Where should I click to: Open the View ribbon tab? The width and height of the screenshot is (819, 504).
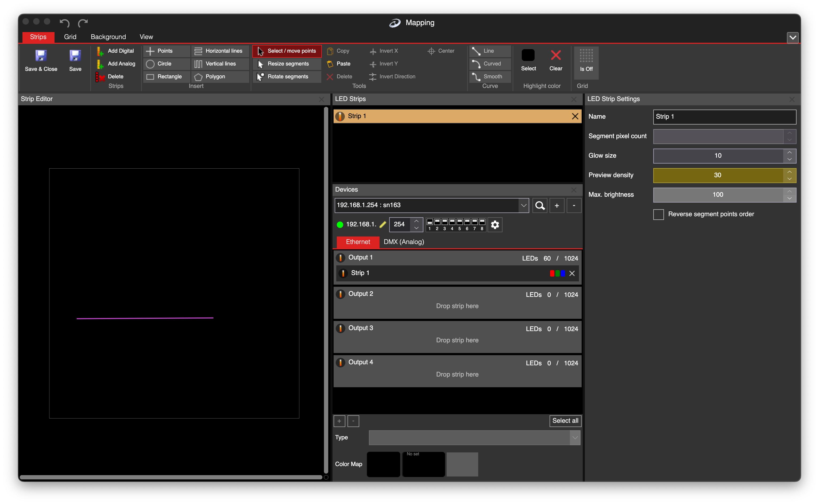pos(146,37)
